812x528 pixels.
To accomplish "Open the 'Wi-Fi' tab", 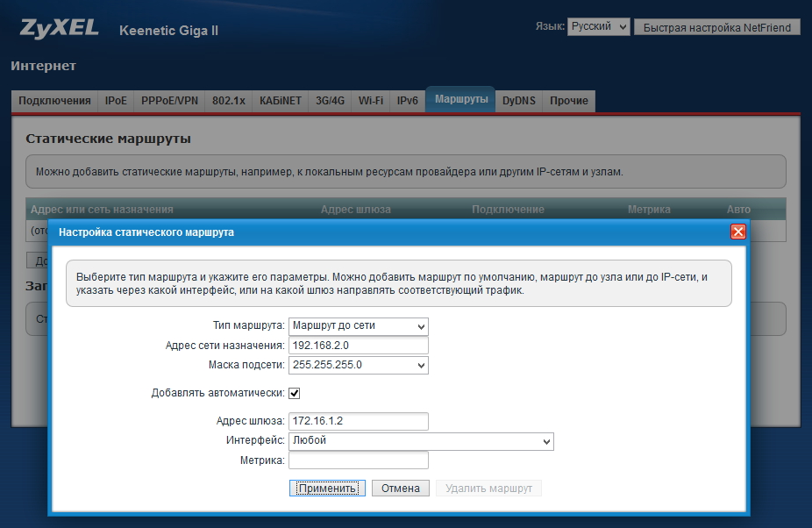I will (x=371, y=101).
